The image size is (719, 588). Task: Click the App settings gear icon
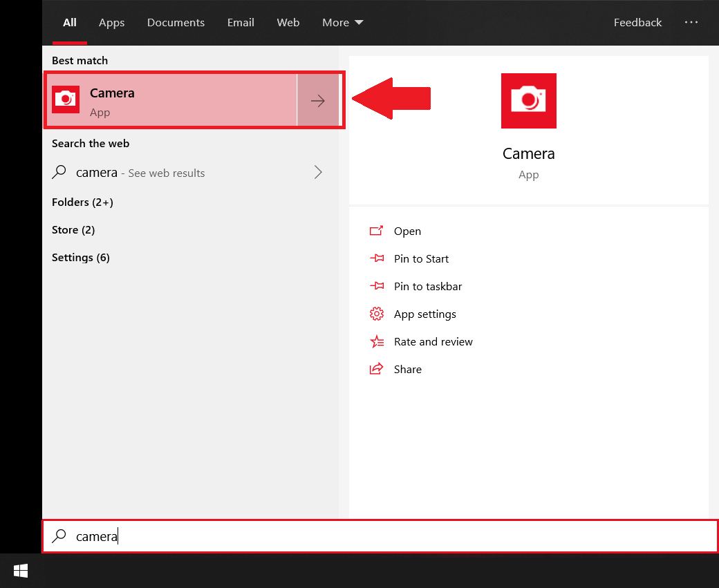coord(377,314)
